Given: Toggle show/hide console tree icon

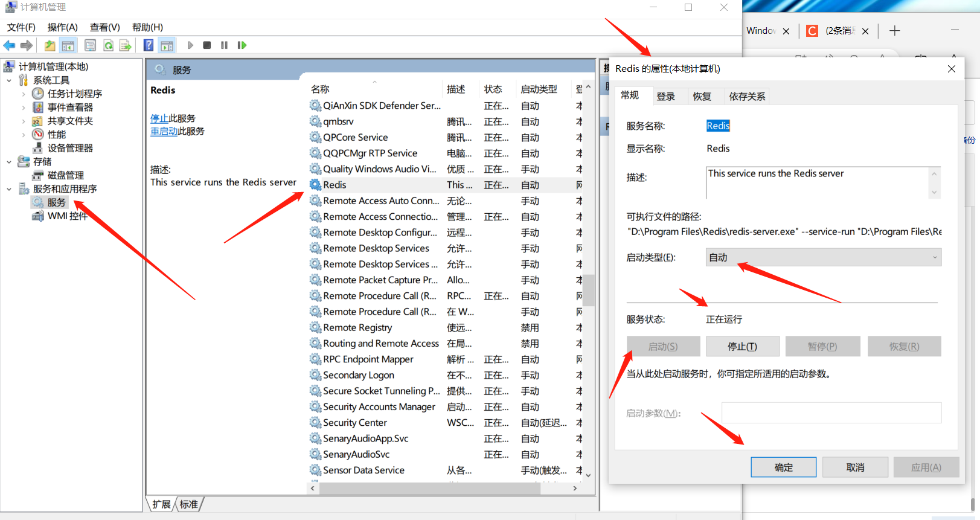Looking at the screenshot, I should tap(68, 45).
